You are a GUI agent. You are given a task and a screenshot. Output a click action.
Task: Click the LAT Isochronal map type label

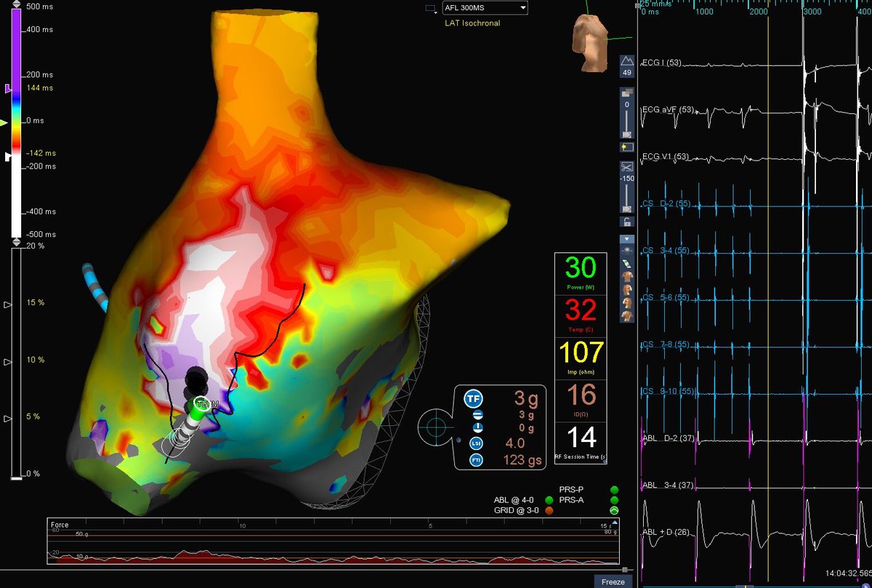(473, 23)
